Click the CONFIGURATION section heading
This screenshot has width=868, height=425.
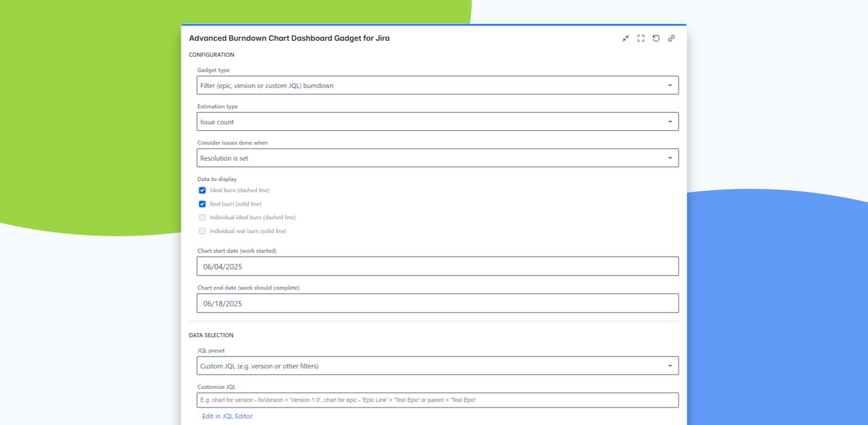coord(211,55)
